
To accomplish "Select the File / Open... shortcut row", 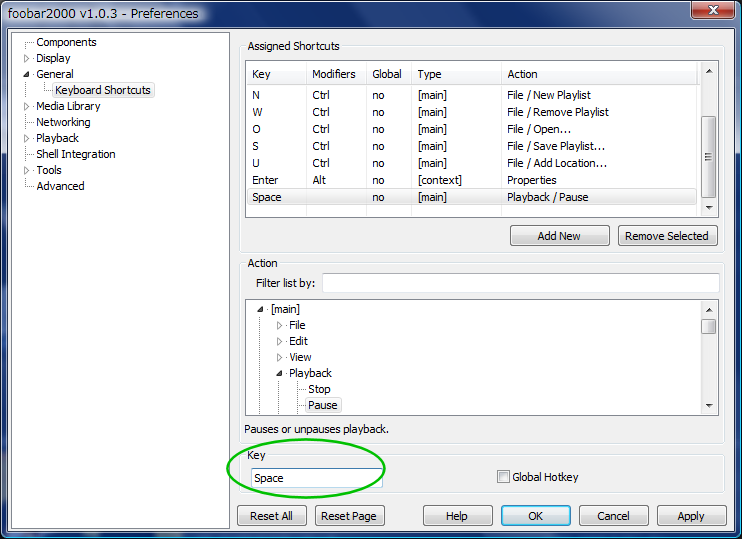I will click(472, 129).
